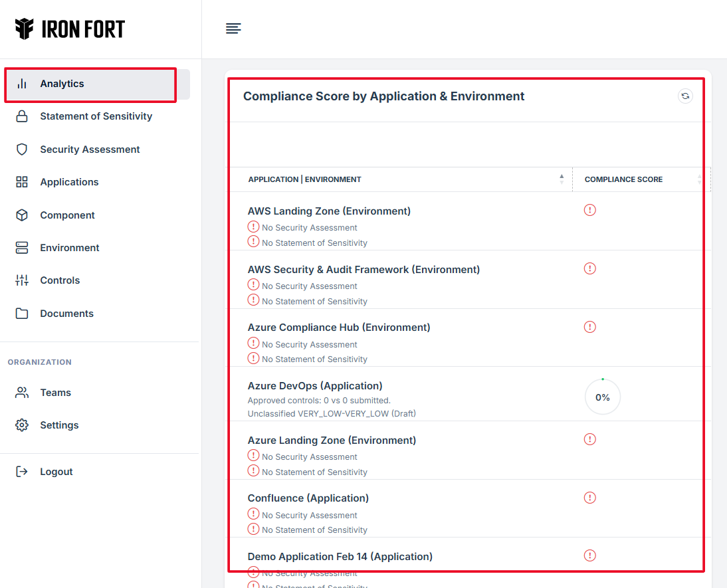
Task: Click the Statement of Sensitivity lock icon
Action: point(22,116)
